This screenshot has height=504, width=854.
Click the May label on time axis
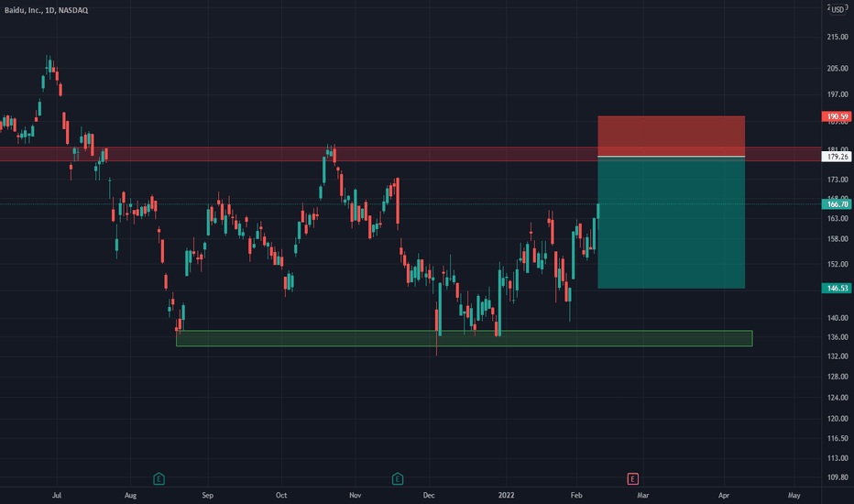(x=794, y=495)
